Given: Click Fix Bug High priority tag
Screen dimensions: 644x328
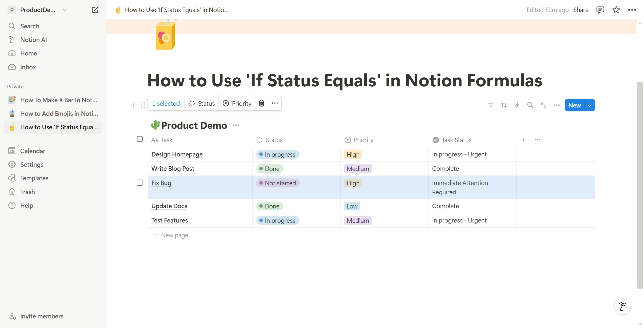Looking at the screenshot, I should 353,183.
